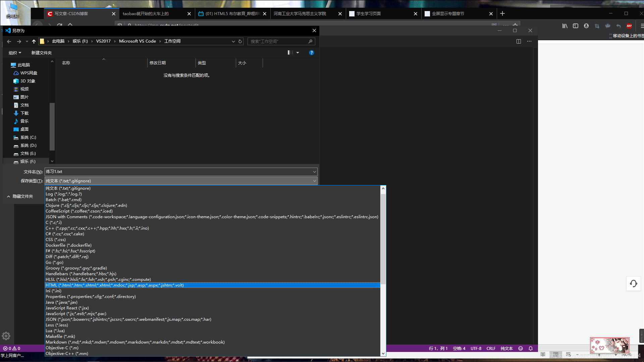
Task: Switch to 写文章-CSDN博客 browser tab
Action: point(71,14)
